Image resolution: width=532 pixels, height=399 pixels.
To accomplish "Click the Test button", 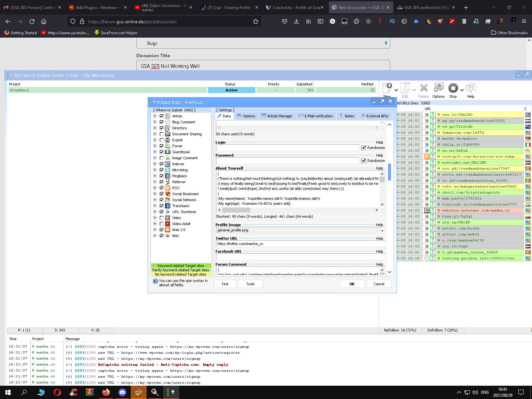I will [x=225, y=284].
